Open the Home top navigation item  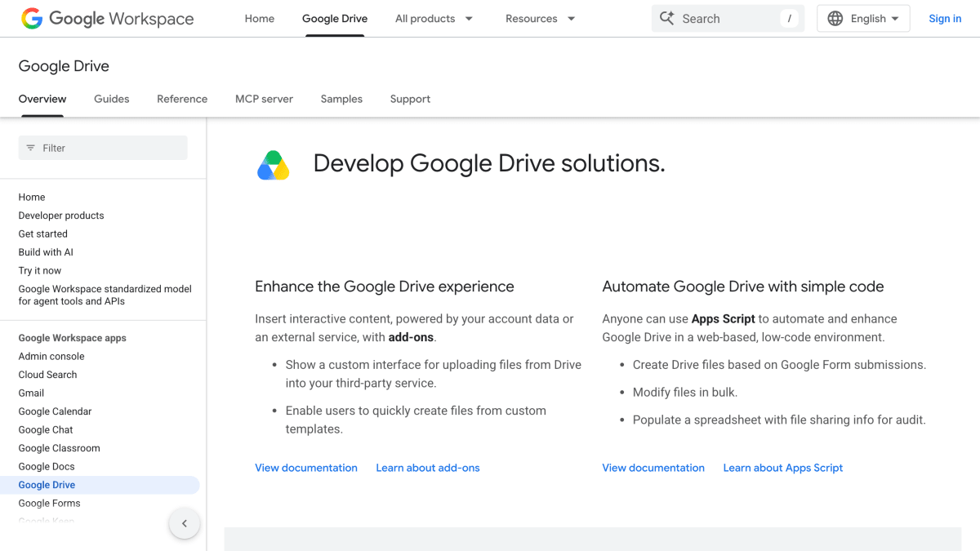click(260, 18)
